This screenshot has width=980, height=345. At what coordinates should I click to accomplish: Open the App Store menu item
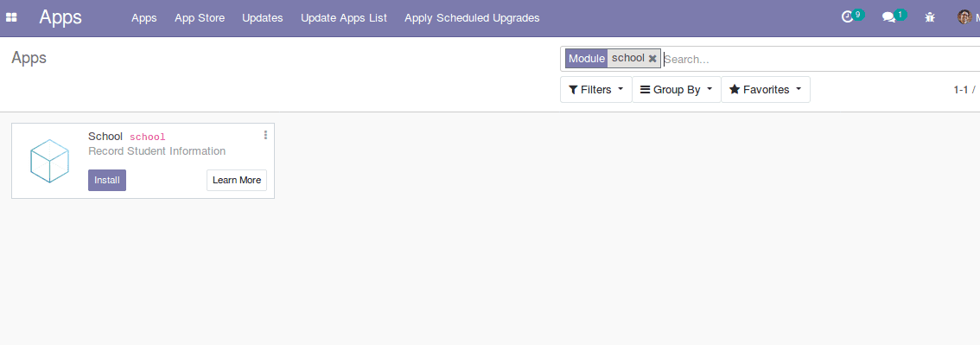pyautogui.click(x=200, y=18)
